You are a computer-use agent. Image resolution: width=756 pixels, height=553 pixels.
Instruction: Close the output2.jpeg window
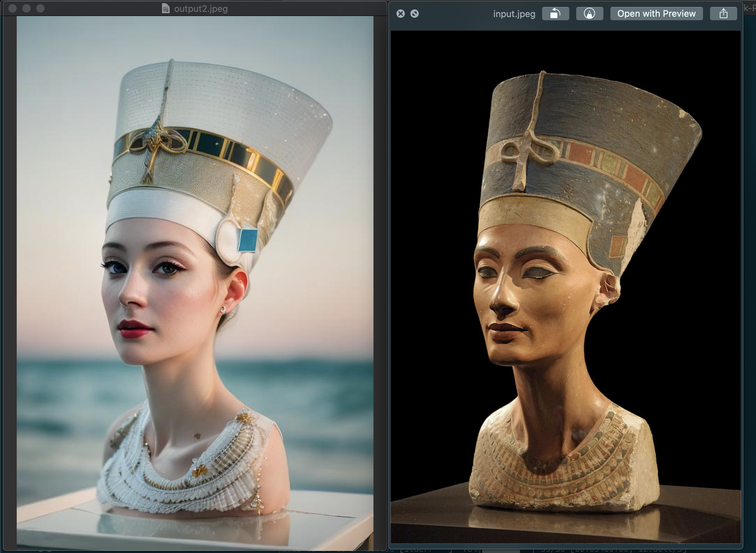tap(13, 8)
